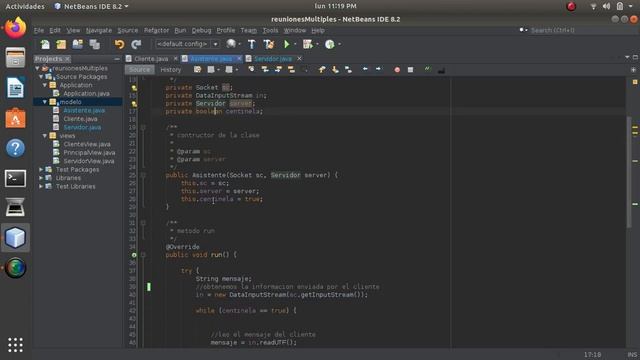
Task: Collapse the reunionesMultiples project node
Action: (x=37, y=68)
